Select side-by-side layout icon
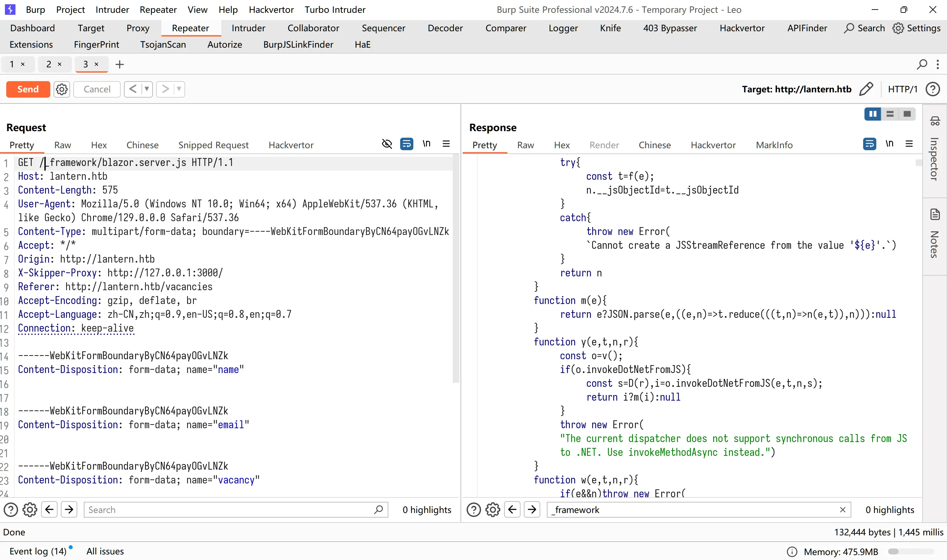This screenshot has width=947, height=560. point(873,114)
